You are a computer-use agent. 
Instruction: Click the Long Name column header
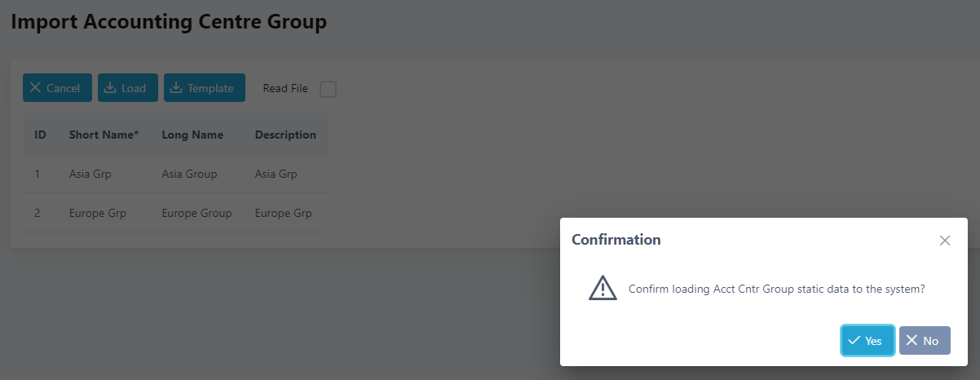(x=192, y=135)
